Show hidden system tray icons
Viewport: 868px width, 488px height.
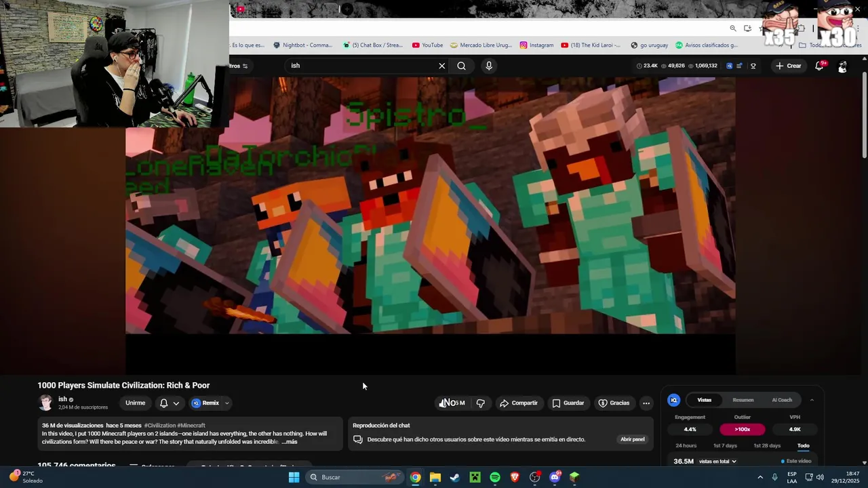(760, 477)
